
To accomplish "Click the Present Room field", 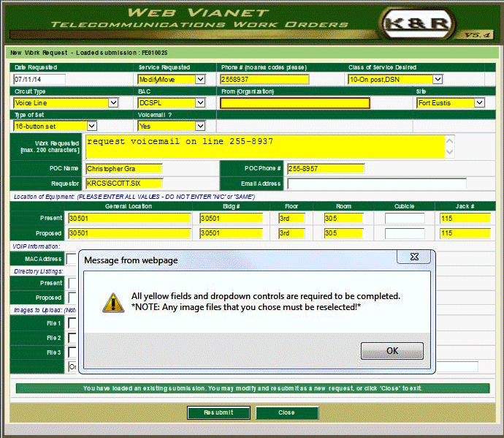I will [x=343, y=218].
